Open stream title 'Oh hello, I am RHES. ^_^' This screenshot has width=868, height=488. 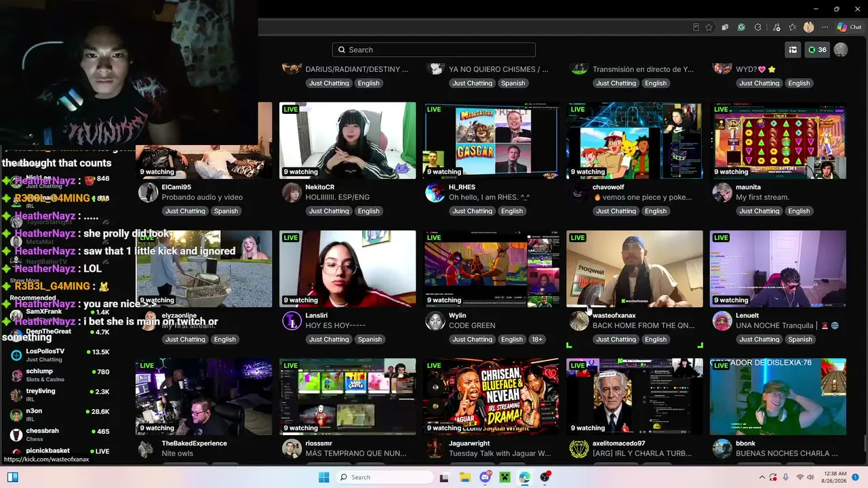tap(490, 197)
